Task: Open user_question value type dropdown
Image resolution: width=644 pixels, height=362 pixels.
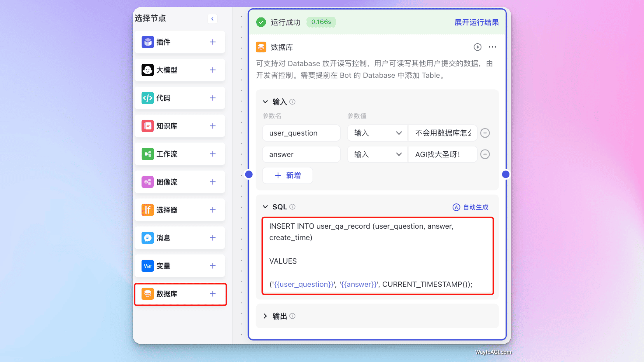Action: coord(377,133)
